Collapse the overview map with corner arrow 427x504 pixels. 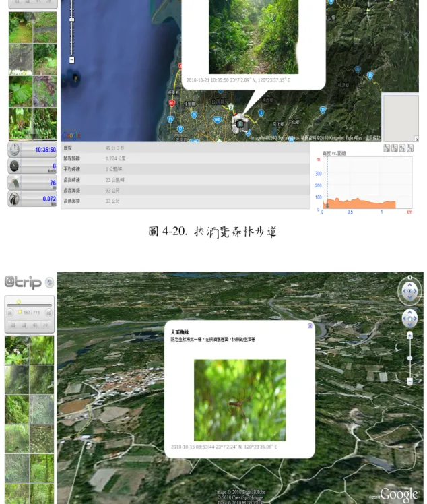416,139
